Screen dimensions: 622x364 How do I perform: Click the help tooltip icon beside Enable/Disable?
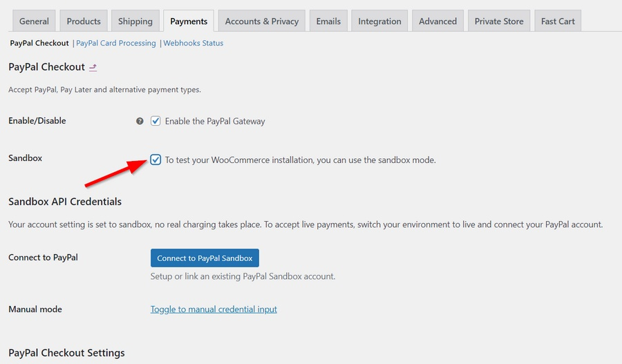(140, 121)
